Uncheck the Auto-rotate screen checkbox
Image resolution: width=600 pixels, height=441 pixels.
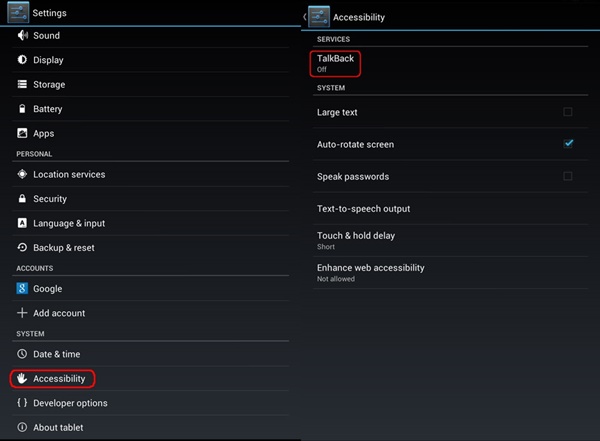pos(568,144)
